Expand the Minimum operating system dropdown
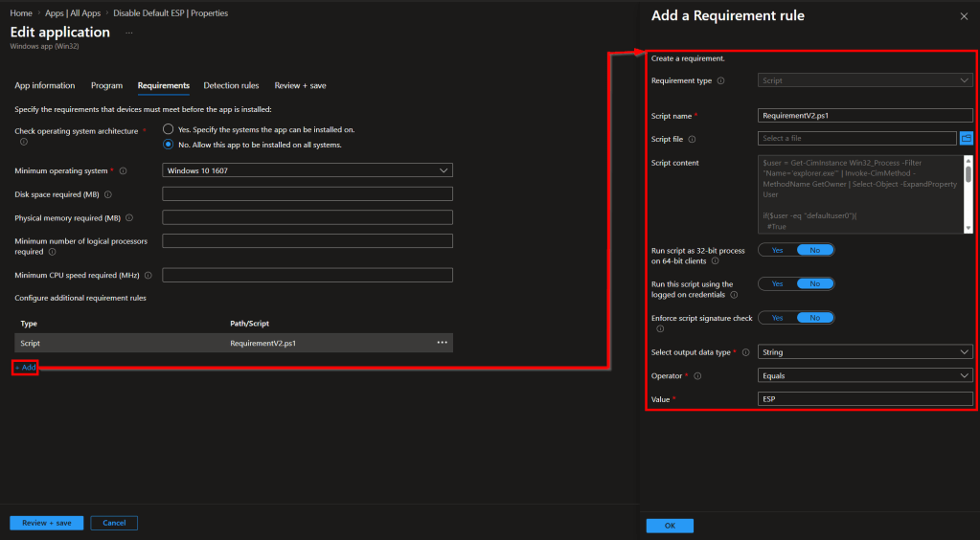Viewport: 980px width, 540px height. pos(308,170)
